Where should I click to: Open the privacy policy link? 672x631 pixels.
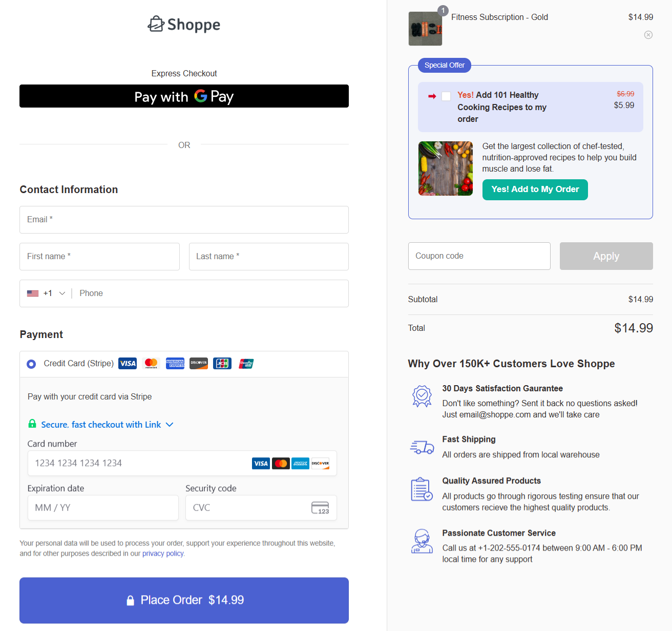(x=162, y=553)
